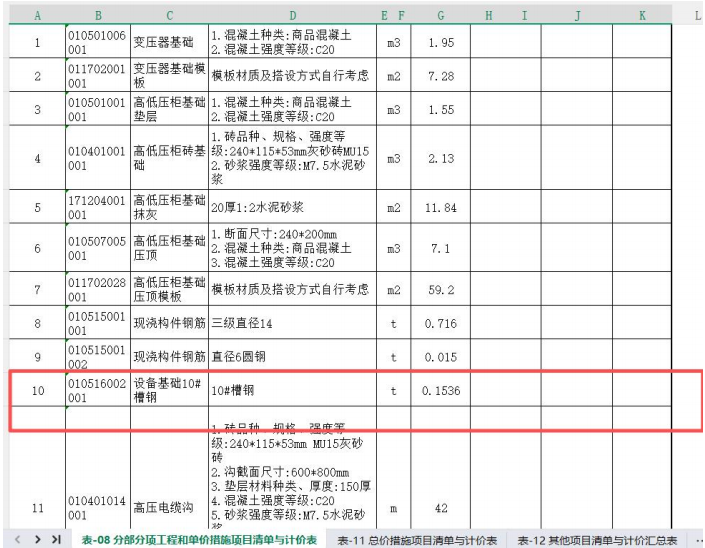This screenshot has height=548, width=705.
Task: Select the 直径6圆钢 cell
Action: [x=293, y=357]
